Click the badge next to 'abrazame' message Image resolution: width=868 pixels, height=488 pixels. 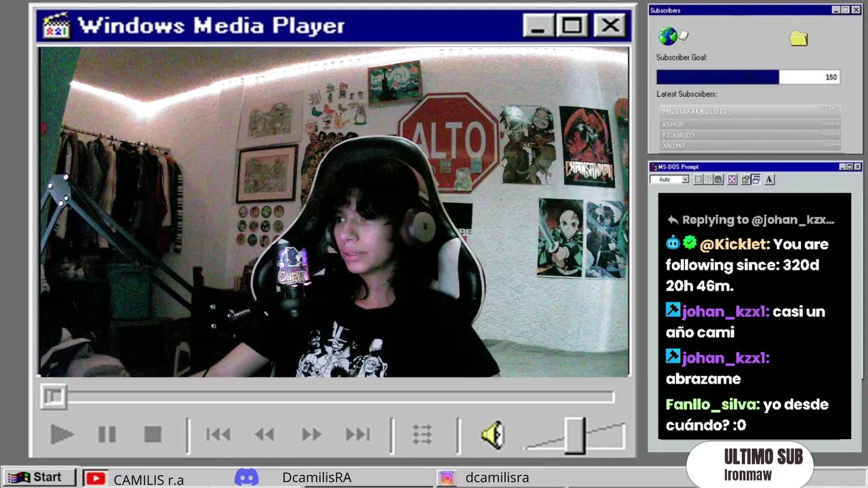pyautogui.click(x=673, y=357)
